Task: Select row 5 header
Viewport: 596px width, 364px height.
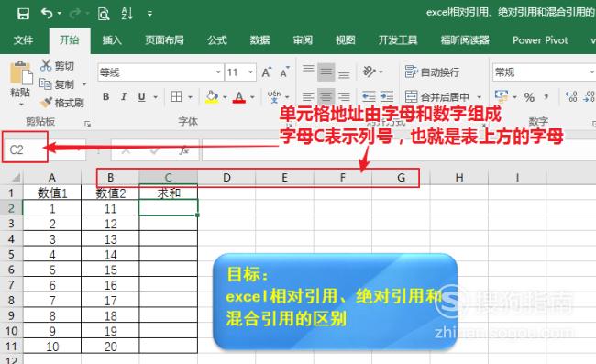Action: [x=11, y=254]
